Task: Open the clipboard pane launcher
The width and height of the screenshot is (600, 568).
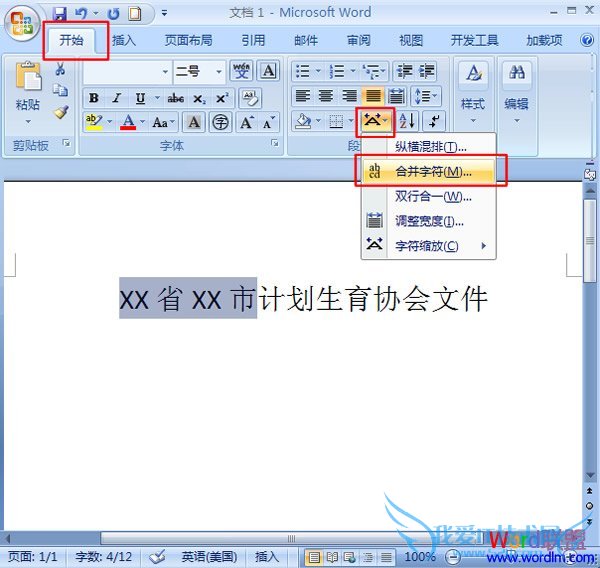Action: tap(67, 143)
